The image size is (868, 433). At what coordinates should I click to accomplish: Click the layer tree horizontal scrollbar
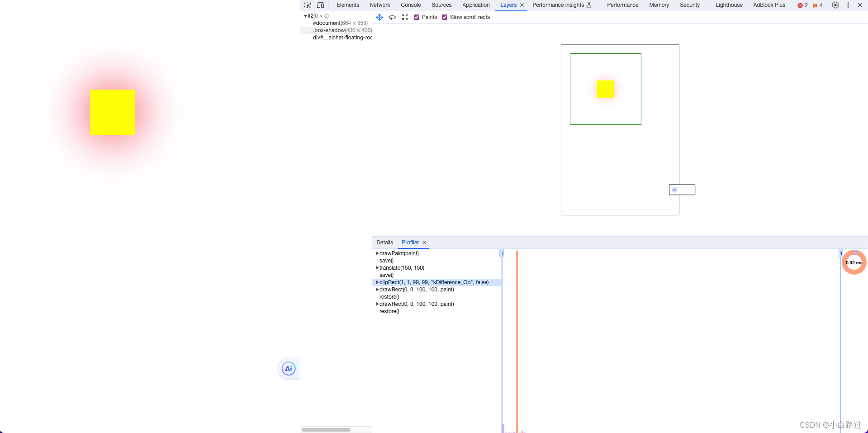(x=326, y=430)
